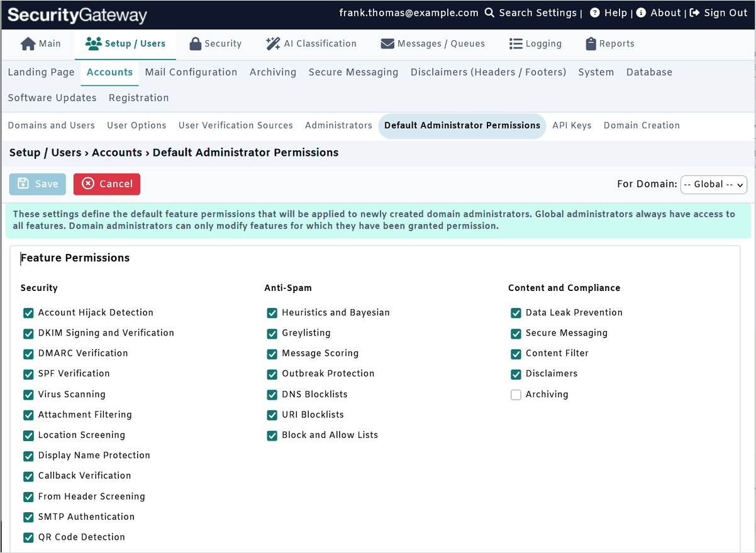The image size is (756, 553).
Task: Toggle URI Blocklists checkbox
Action: click(272, 415)
